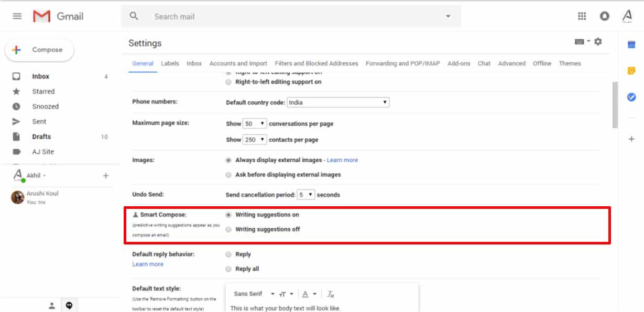Select Right-to-left editing support on

(x=228, y=82)
